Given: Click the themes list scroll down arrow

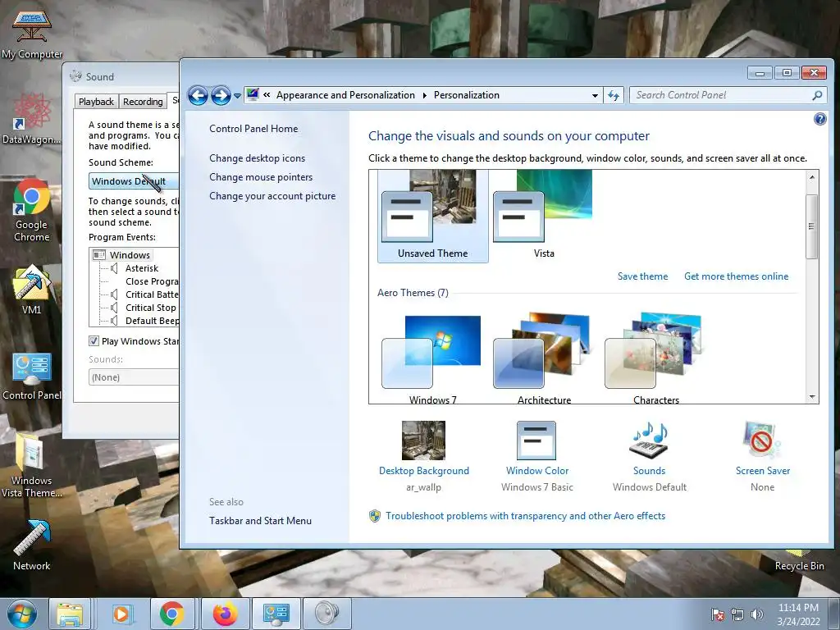Looking at the screenshot, I should (812, 397).
